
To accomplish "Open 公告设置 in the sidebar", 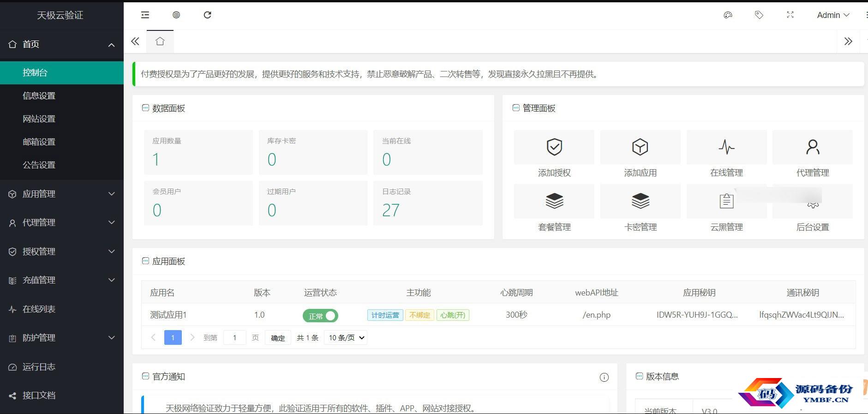I will (x=62, y=165).
